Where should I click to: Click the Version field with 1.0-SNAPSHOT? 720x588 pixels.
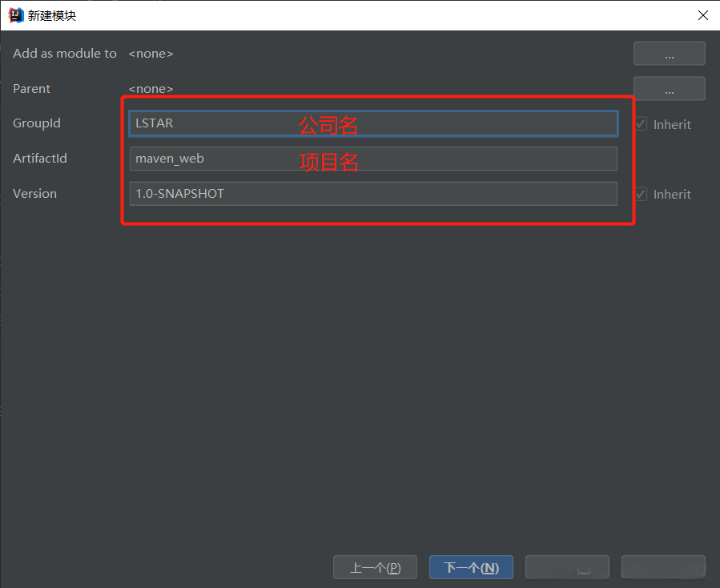coord(373,193)
